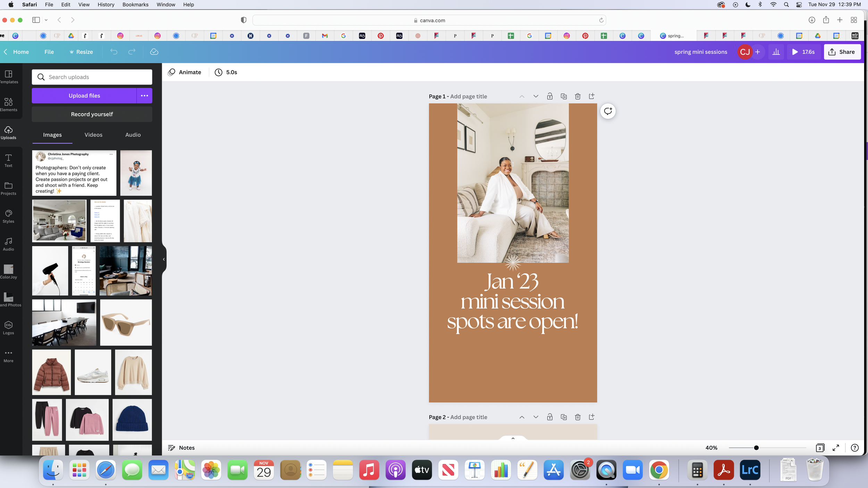Adjust the zoom slider handle
868x488 pixels.
(756, 448)
